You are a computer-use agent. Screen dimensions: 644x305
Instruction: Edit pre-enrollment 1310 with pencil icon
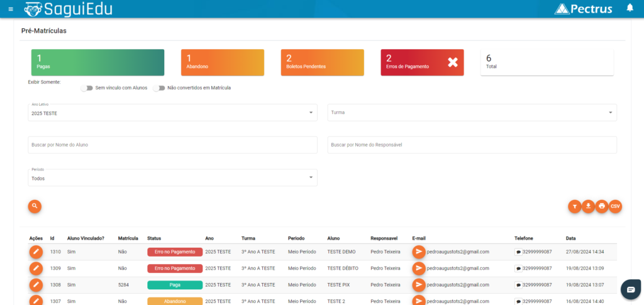36,252
